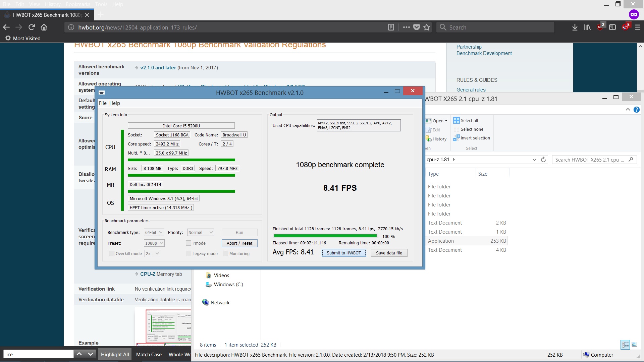
Task: Refresh the Explorer folder view
Action: [x=543, y=160]
